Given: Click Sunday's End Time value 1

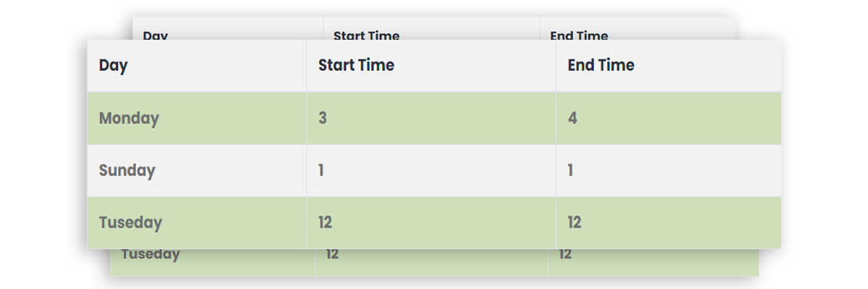Looking at the screenshot, I should click(571, 171).
